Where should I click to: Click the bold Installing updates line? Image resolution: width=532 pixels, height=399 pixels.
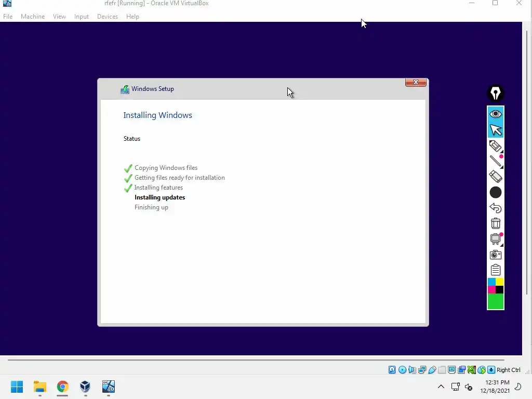click(x=160, y=197)
